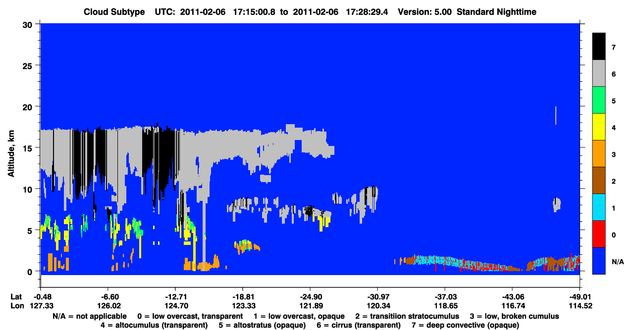Viewport: 644px width, 330px height.
Task: Click longitude value 126.02
Action: click(x=108, y=306)
